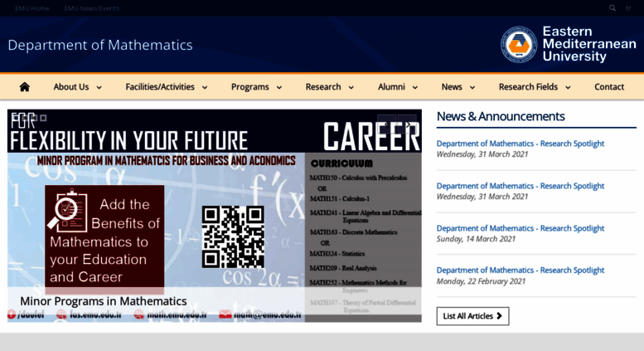Click the News & Announcements heading
The image size is (644, 351).
click(x=501, y=116)
